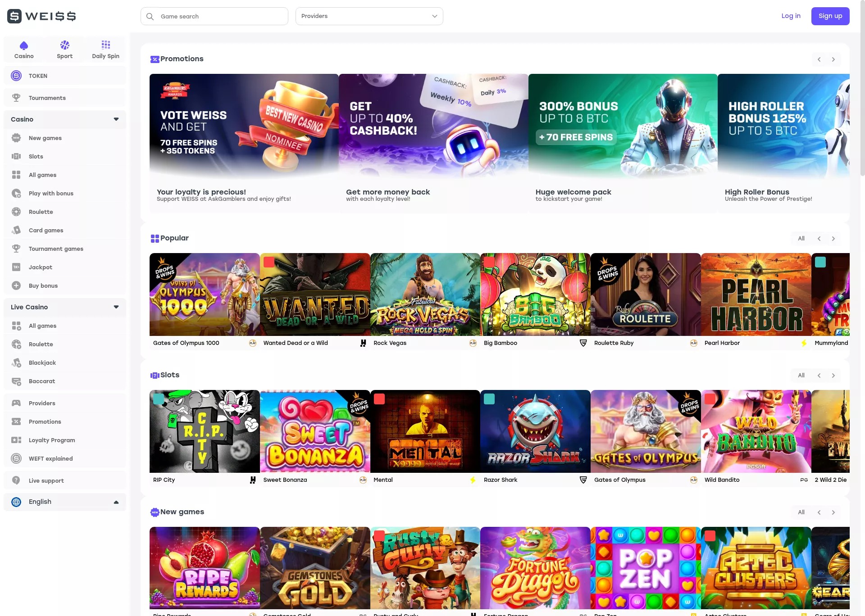Open the Sweet Bonanza game thumbnail
The width and height of the screenshot is (865, 616).
pos(315,431)
